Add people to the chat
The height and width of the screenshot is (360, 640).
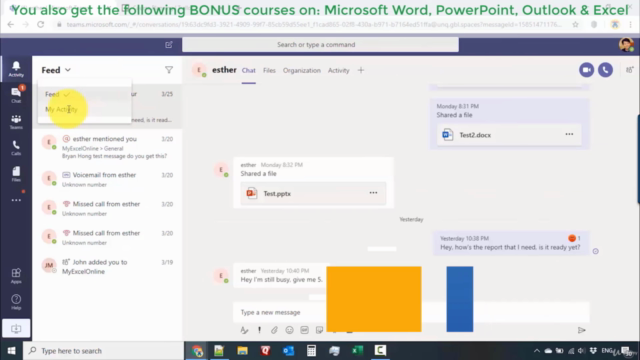(630, 70)
